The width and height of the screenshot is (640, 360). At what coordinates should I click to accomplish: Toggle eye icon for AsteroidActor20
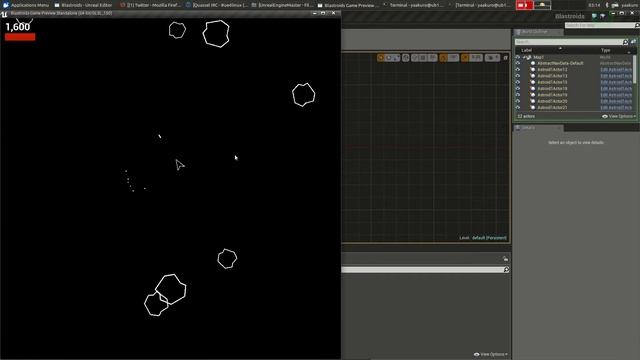coord(518,101)
